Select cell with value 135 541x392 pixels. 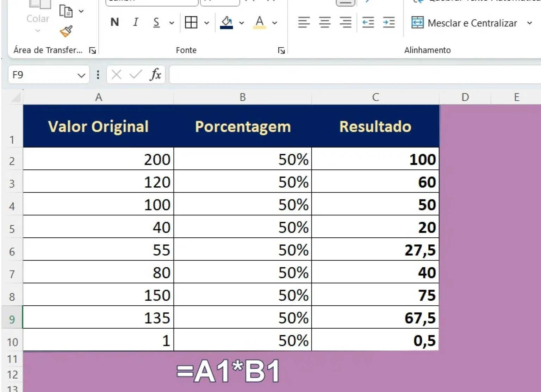[99, 317]
